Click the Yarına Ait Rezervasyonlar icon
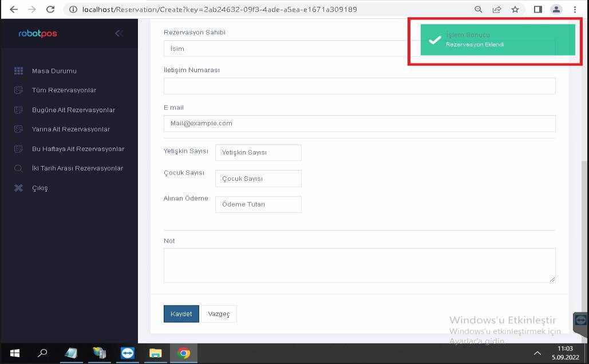The height and width of the screenshot is (364, 589). tap(18, 129)
